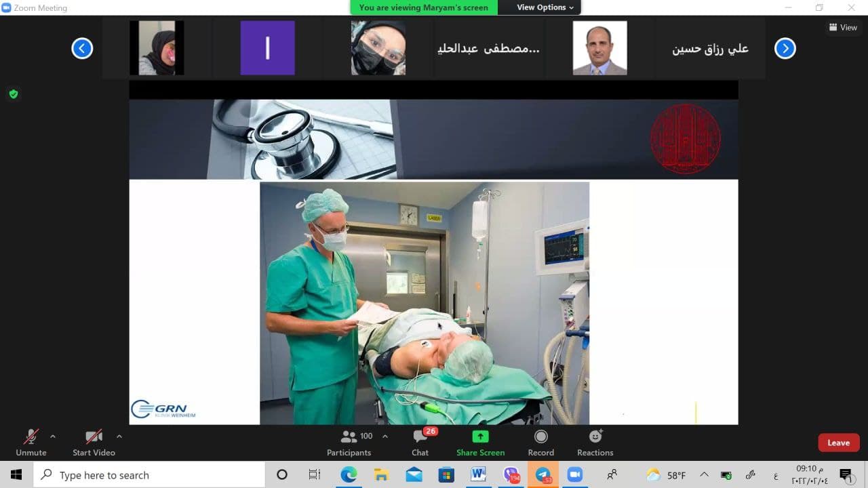Open the View Options dropdown
The image size is (868, 488).
(545, 7)
